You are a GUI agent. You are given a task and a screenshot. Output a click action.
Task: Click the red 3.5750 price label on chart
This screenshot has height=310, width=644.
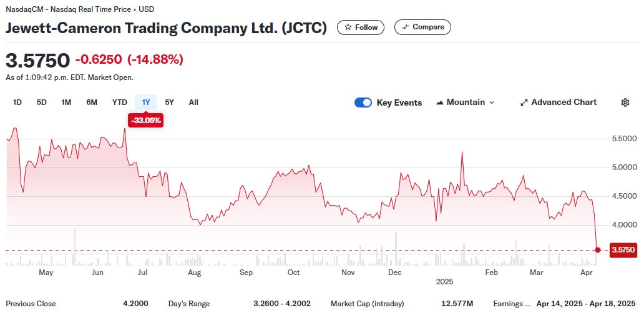[x=623, y=249]
